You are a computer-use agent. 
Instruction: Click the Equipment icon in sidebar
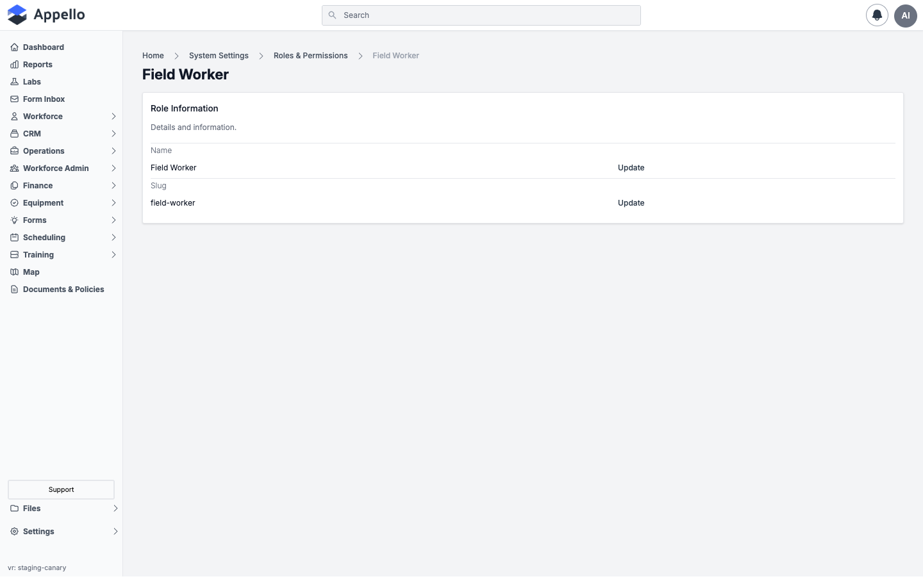point(14,203)
